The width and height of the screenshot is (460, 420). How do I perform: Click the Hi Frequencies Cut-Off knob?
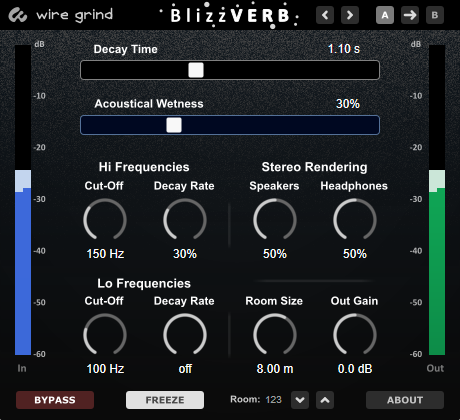pos(105,220)
